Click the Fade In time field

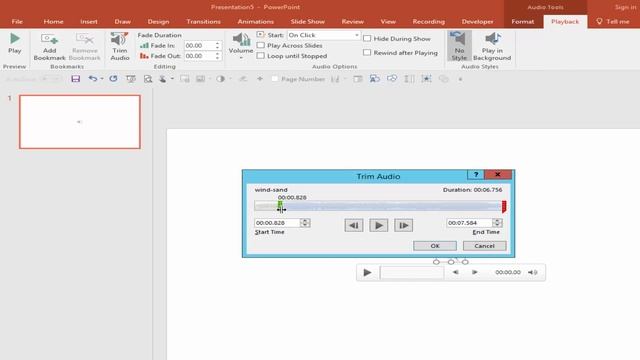click(x=199, y=45)
